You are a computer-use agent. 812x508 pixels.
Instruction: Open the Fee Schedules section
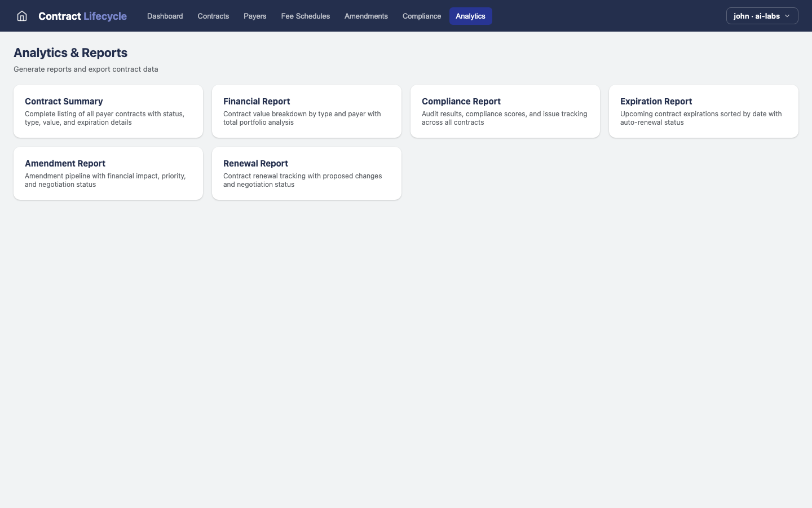click(x=305, y=16)
